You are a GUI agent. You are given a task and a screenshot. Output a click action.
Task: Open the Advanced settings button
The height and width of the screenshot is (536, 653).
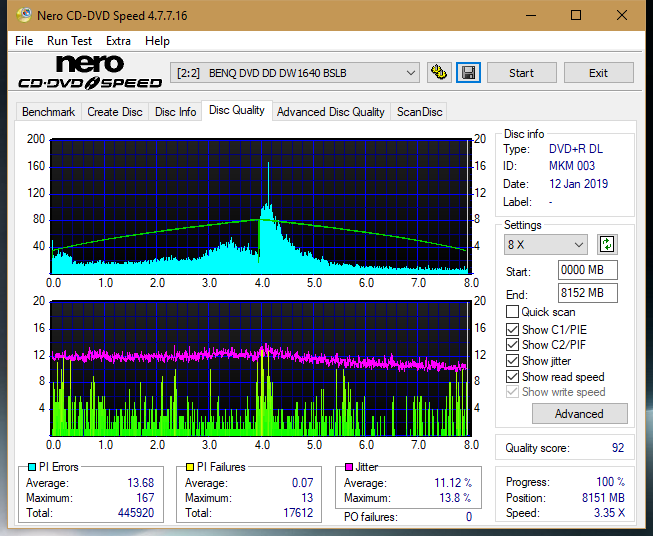[579, 414]
